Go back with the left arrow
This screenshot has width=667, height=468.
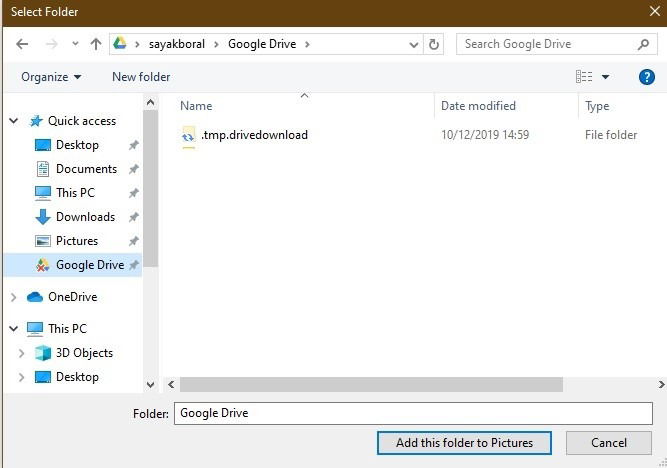pyautogui.click(x=22, y=44)
